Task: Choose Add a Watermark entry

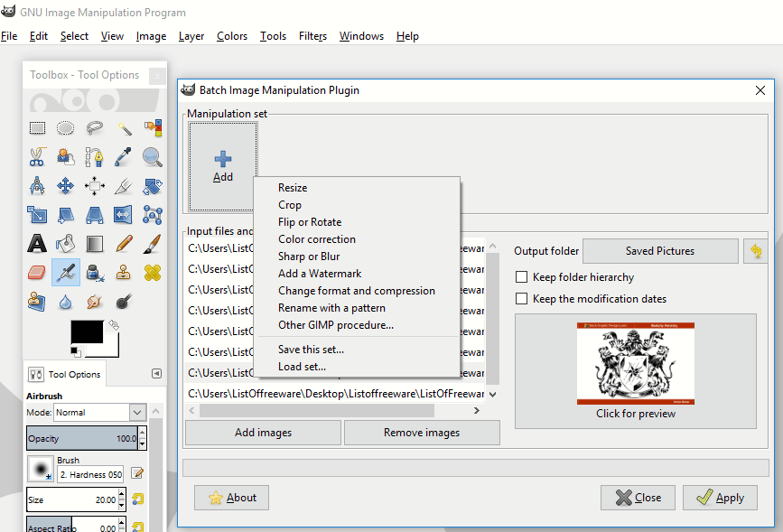Action: coord(320,274)
